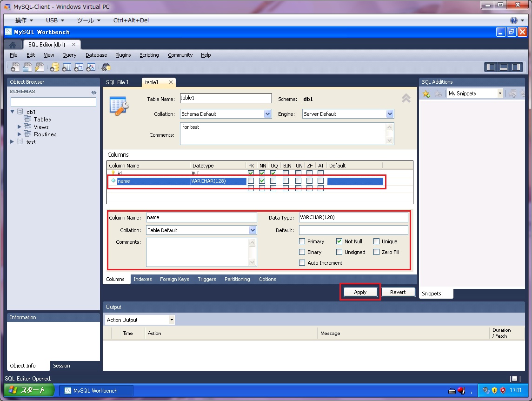Open the red security alert tray icon
The image size is (532, 401).
503,390
